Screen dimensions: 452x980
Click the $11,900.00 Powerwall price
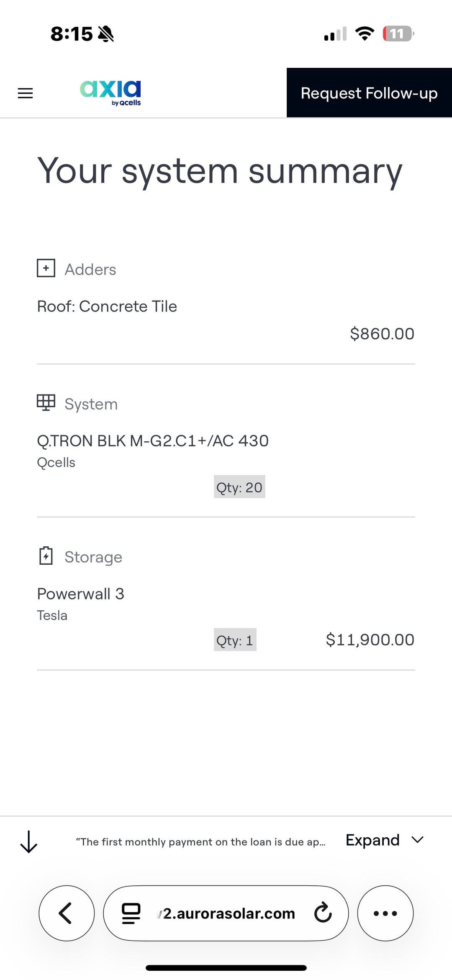(x=370, y=640)
